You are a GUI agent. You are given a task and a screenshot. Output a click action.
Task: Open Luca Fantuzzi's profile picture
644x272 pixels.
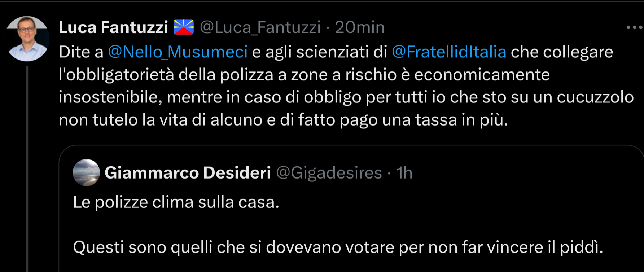[27, 39]
